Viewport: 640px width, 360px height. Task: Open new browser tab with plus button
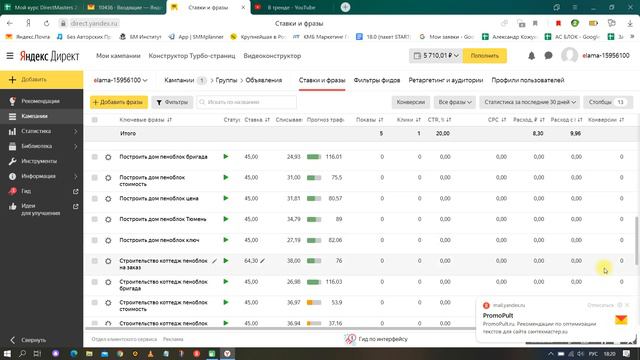click(x=345, y=7)
